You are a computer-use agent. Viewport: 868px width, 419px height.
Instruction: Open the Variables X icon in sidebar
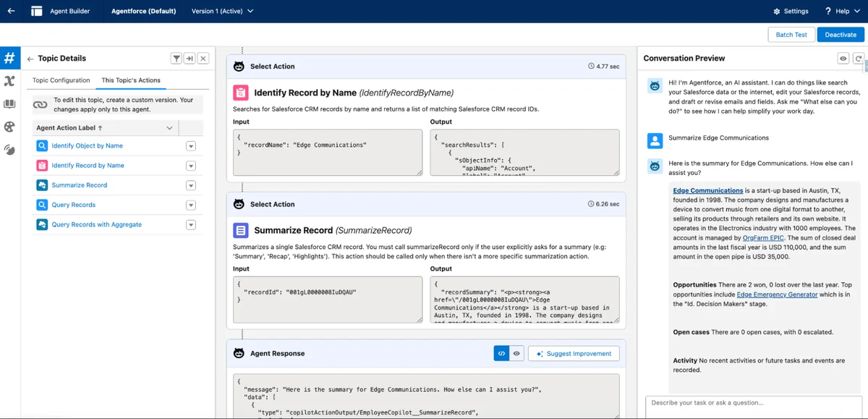coord(9,81)
